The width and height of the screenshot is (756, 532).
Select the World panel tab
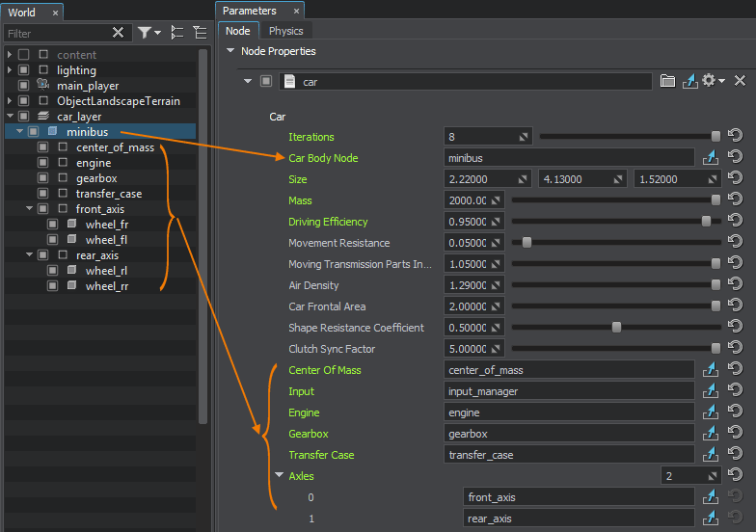(21, 13)
